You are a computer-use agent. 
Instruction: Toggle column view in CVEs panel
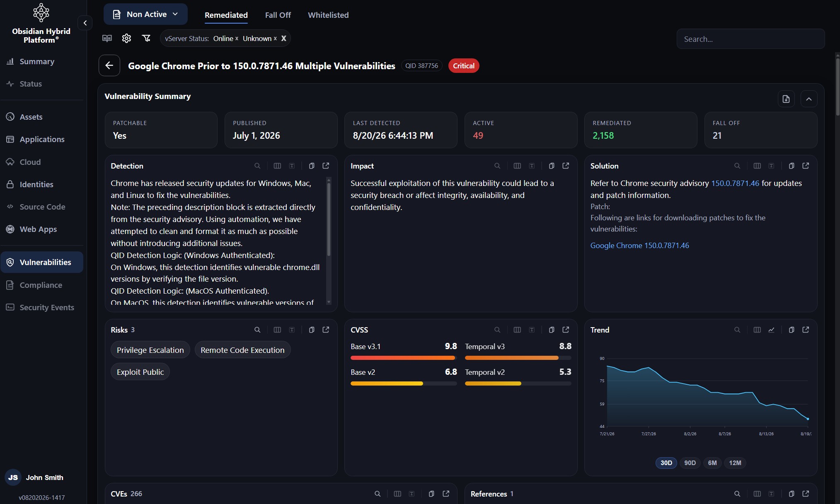(397, 494)
